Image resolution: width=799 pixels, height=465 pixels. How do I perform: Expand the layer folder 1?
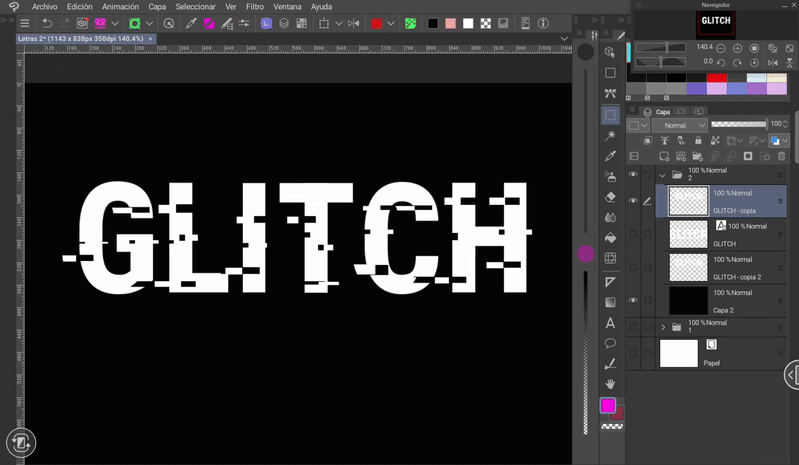tap(662, 327)
